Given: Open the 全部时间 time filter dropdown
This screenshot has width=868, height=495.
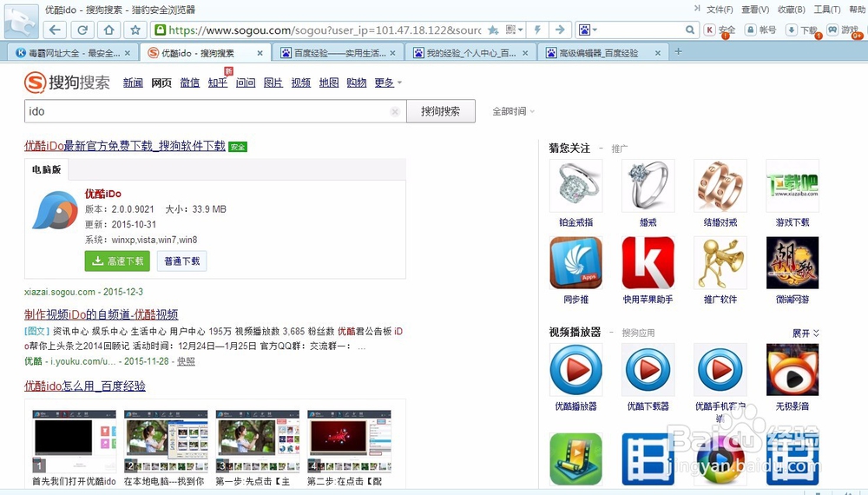Looking at the screenshot, I should point(514,111).
